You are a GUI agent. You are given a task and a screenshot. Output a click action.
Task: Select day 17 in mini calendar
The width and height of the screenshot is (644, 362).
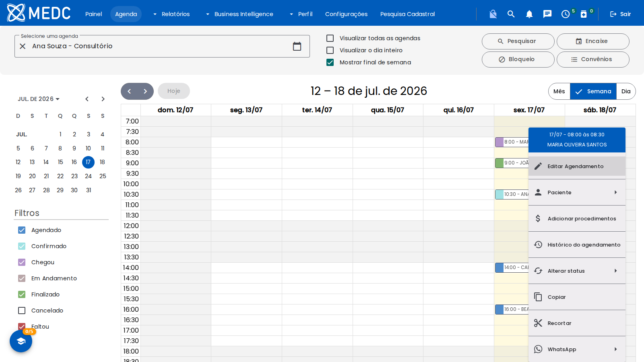tap(88, 162)
